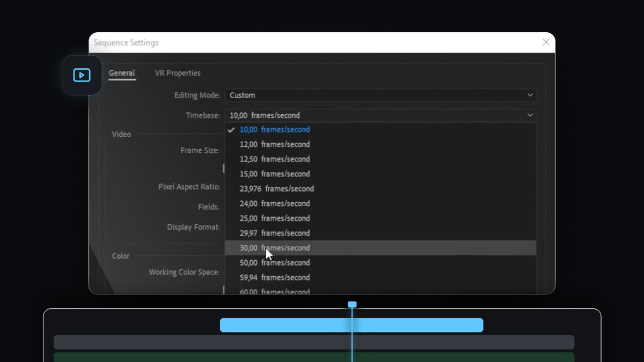This screenshot has height=362, width=644.
Task: Pick 15,00 frames/second timebase
Action: 380,174
